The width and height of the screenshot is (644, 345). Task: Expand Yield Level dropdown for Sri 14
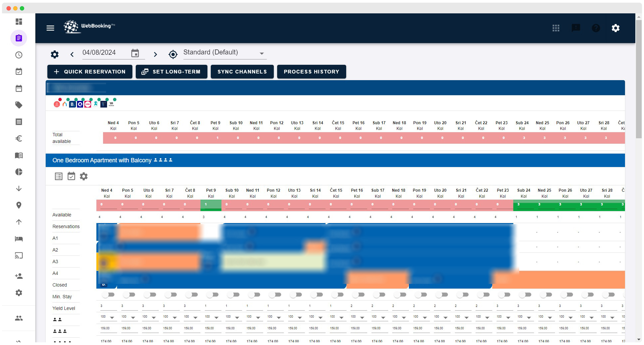320,317
